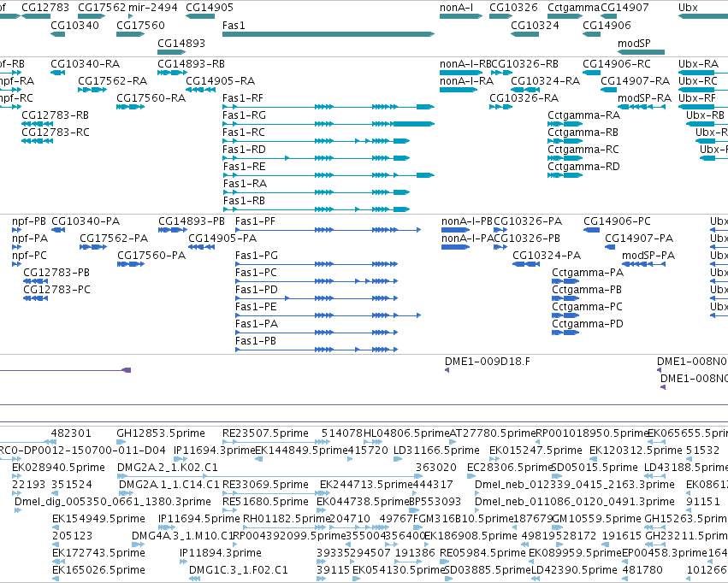This screenshot has height=583, width=728.
Task: Click the CG12783 gene feature
Action: [x=36, y=16]
